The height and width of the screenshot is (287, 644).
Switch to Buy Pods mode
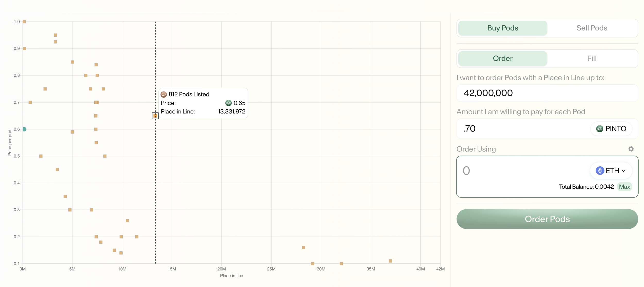coord(503,28)
